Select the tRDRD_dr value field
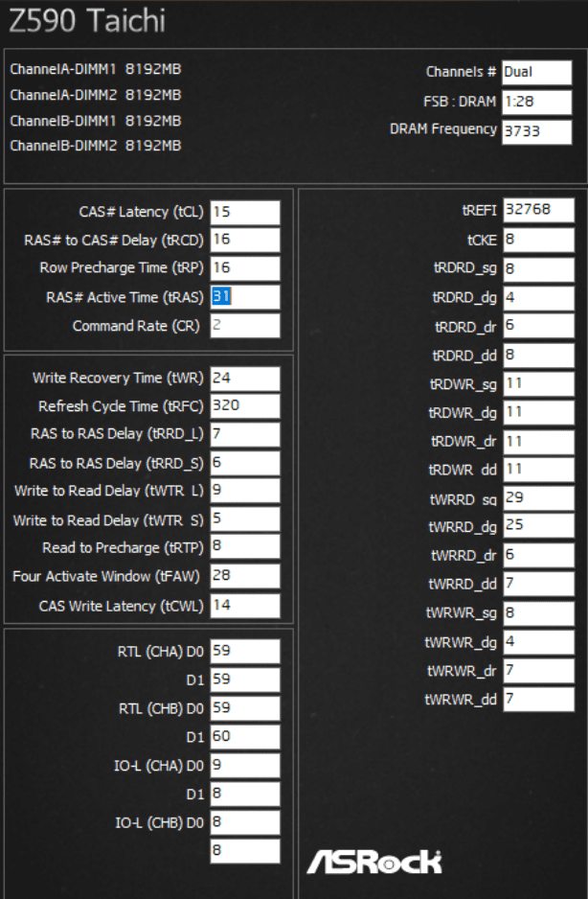The image size is (588, 899). pyautogui.click(x=539, y=326)
